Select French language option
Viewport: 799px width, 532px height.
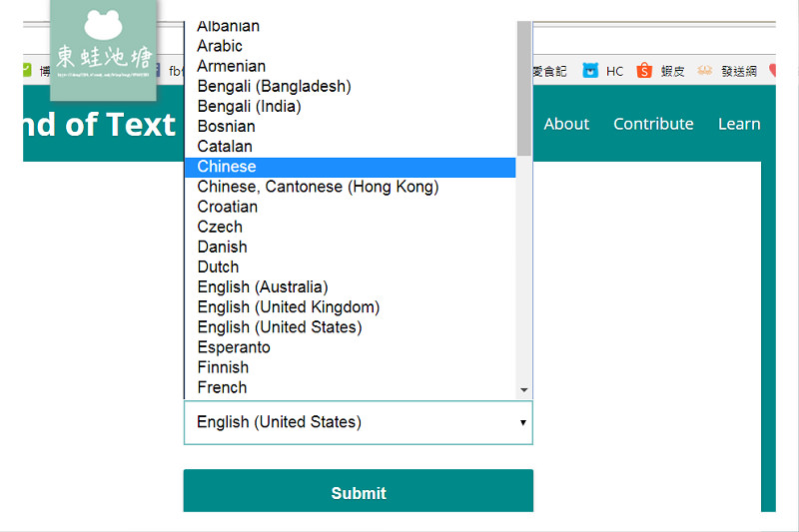tap(351, 388)
